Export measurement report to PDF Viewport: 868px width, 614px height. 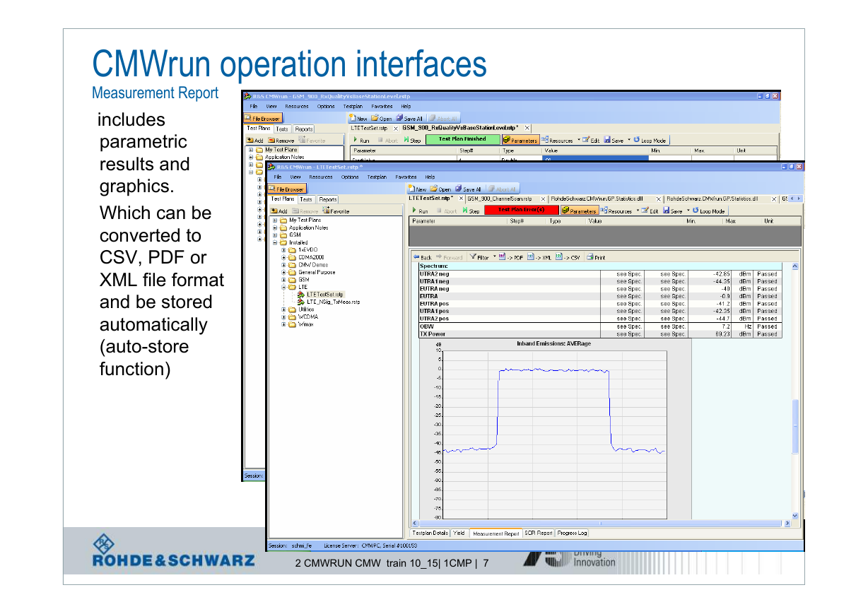[510, 257]
